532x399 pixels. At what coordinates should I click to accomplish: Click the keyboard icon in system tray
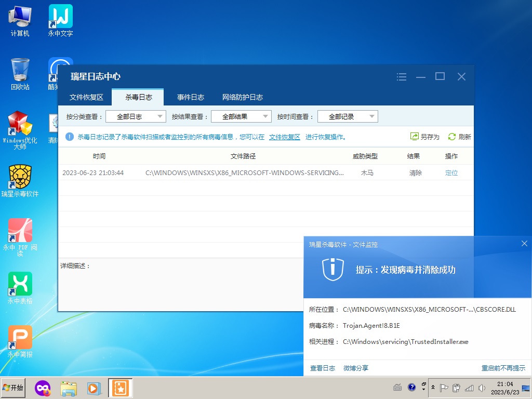pyautogui.click(x=397, y=388)
